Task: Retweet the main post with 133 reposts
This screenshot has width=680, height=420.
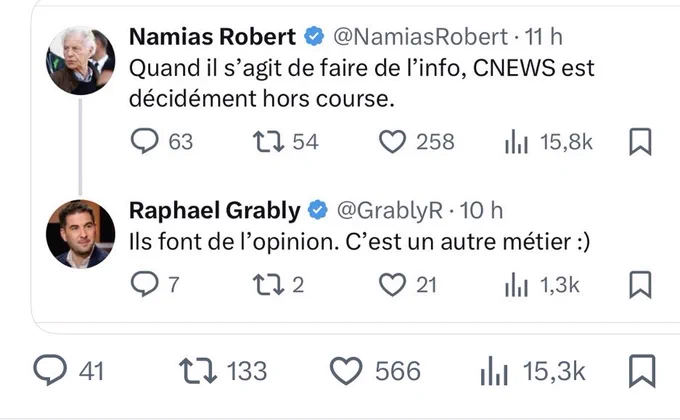Action: [x=198, y=371]
